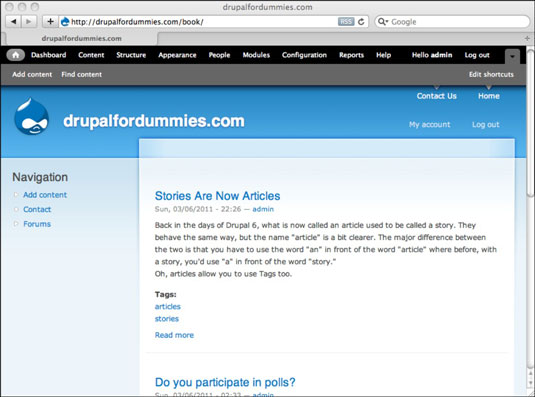Click the RSS feed button in address bar
Screen dimensions: 535x397
346,22
